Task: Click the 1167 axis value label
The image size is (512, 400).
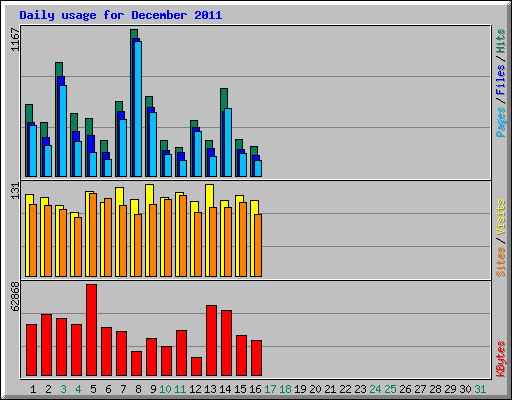Action: (15, 40)
